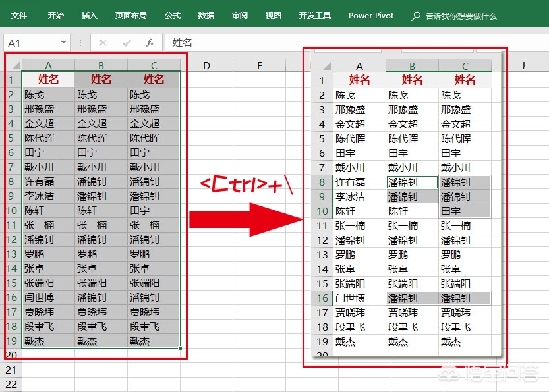The image size is (549, 392).
Task: Click the Select All corner in right sheet
Action: click(x=326, y=66)
